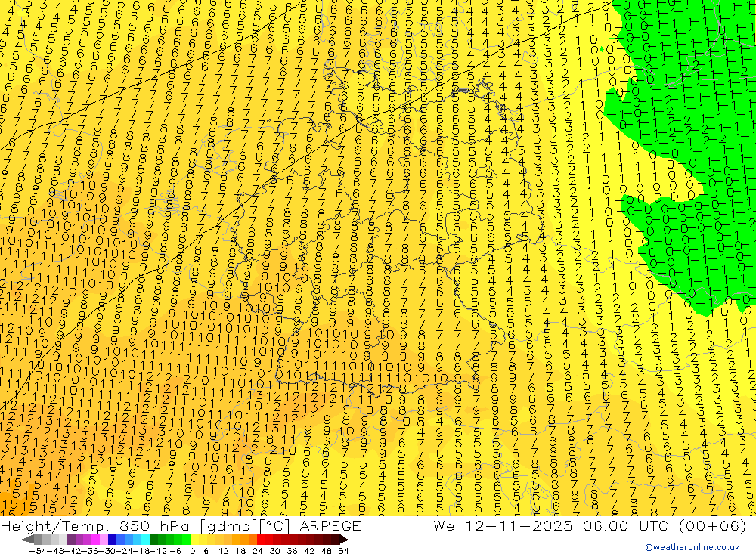Click the ARPEGE model name label

pyautogui.click(x=330, y=525)
